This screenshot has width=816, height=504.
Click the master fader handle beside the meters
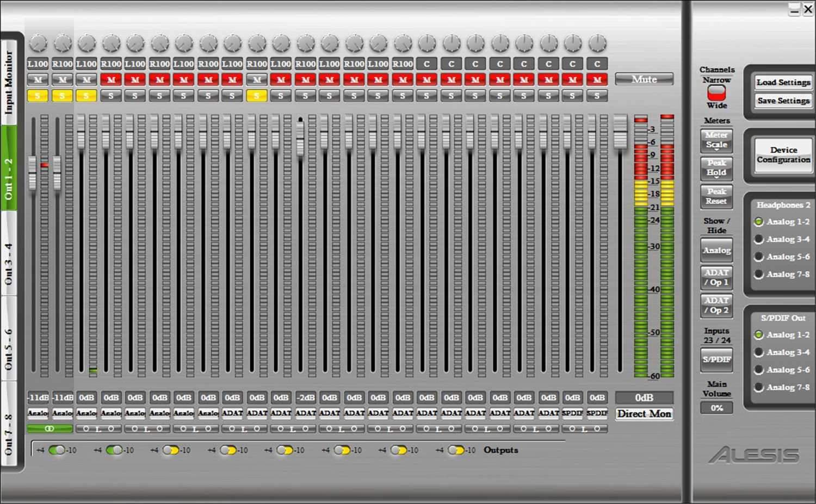(620, 132)
